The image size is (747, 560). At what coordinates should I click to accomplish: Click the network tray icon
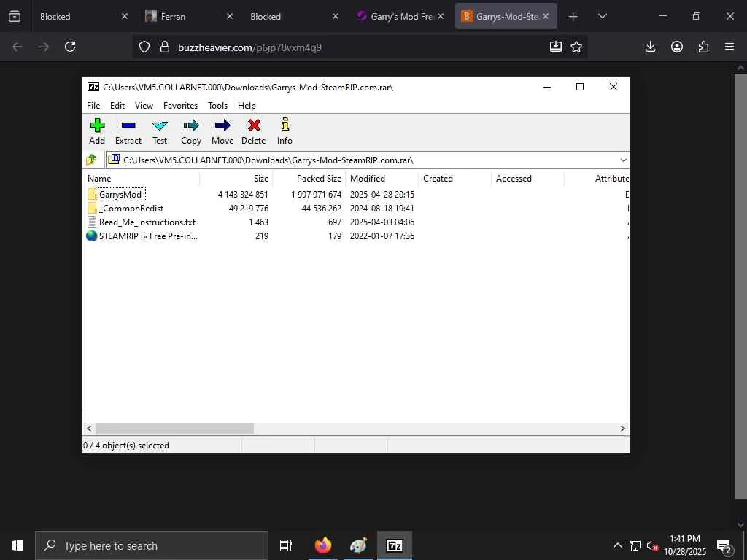[635, 545]
